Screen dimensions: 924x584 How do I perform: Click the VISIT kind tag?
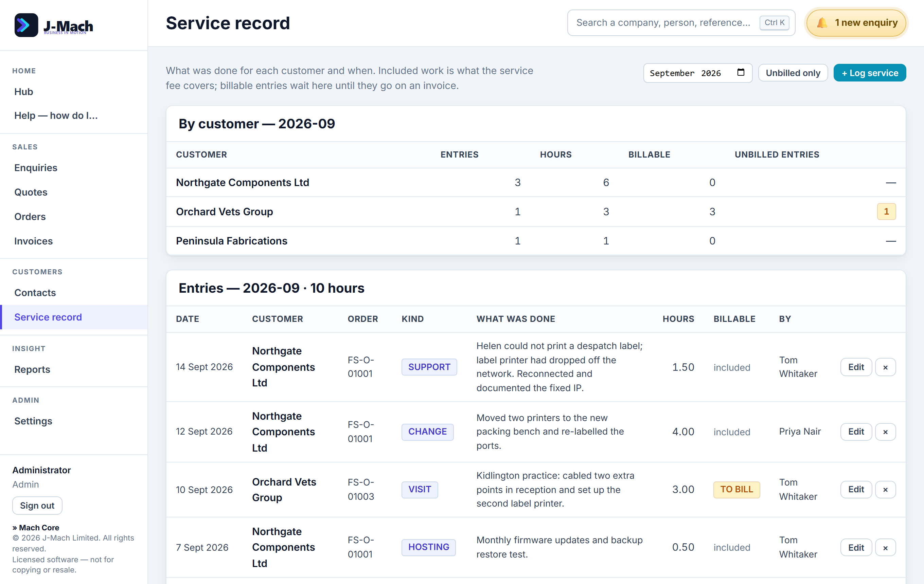point(420,490)
